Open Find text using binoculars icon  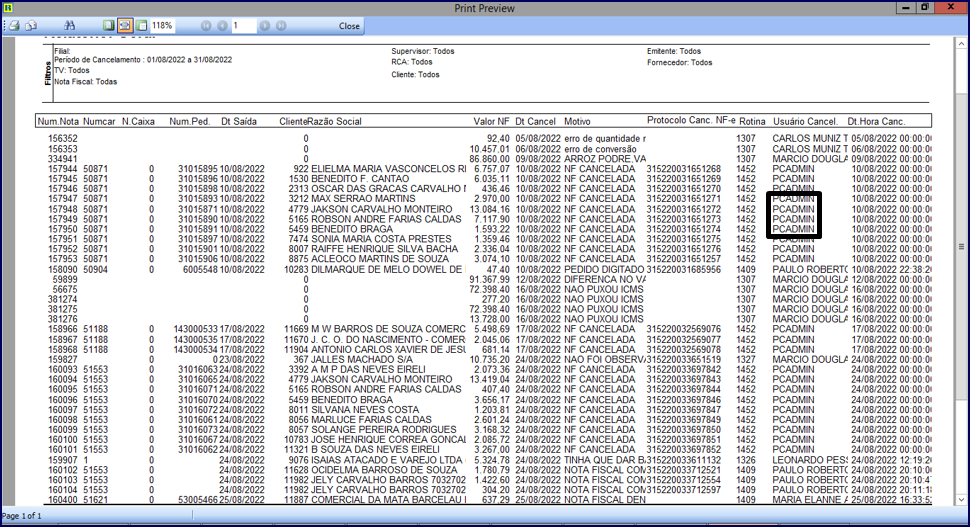tap(69, 25)
